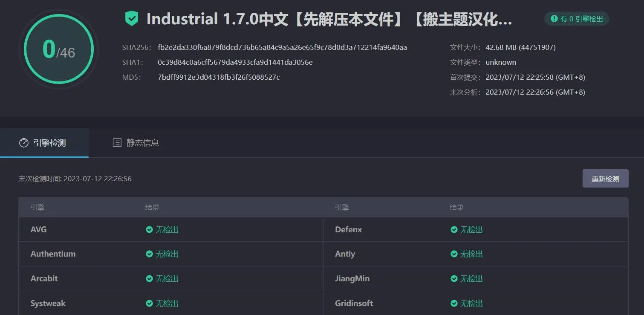The height and width of the screenshot is (315, 644).
Task: Click the 无检出 result for Antiy
Action: click(471, 254)
